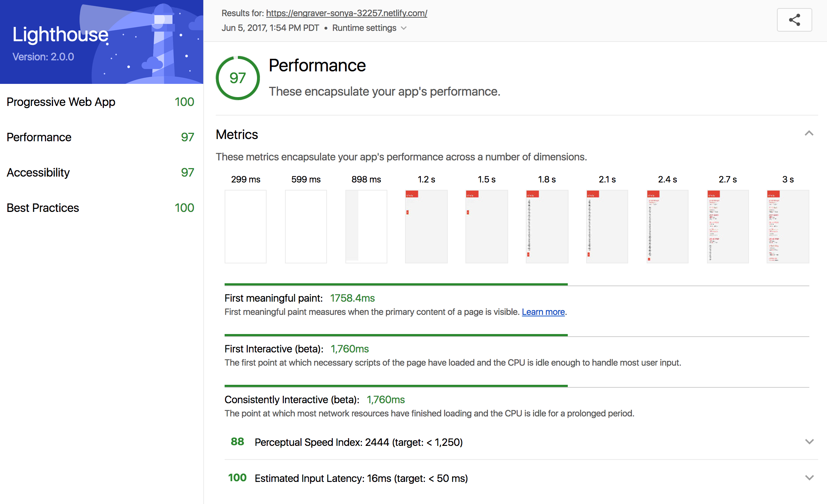This screenshot has width=827, height=504.
Task: Open the Progressive Web App category
Action: point(61,102)
